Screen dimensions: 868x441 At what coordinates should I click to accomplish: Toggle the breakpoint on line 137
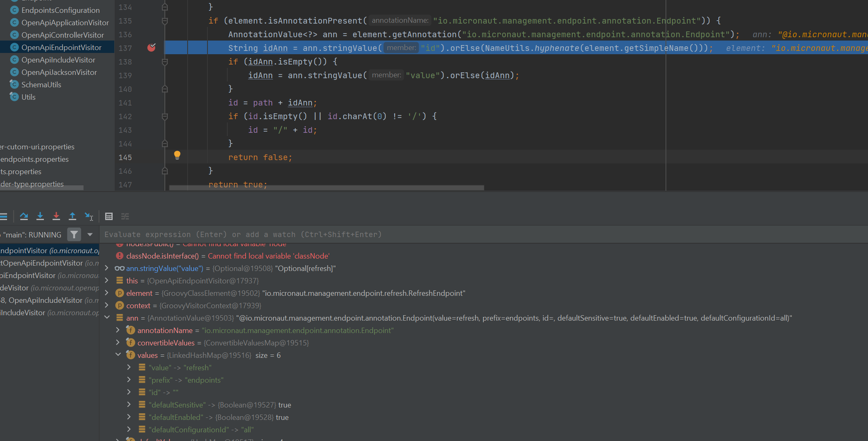(x=152, y=48)
